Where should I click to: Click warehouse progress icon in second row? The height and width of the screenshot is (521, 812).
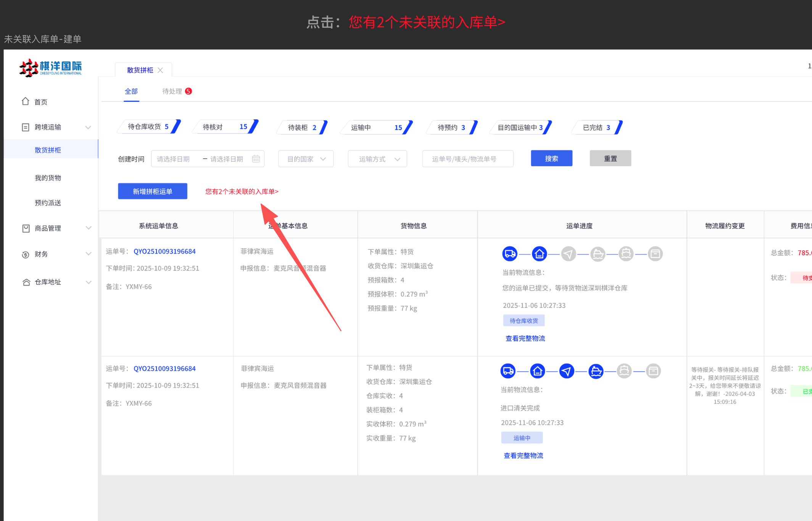tap(538, 371)
